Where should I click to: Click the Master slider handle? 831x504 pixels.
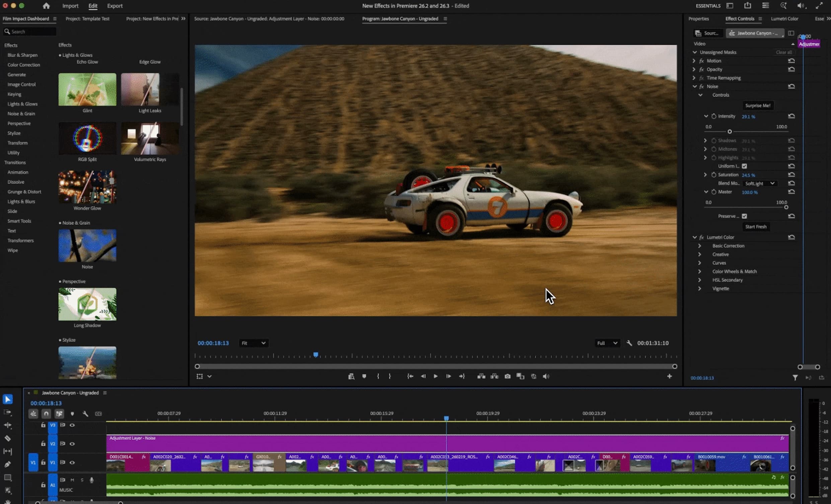pyautogui.click(x=786, y=207)
